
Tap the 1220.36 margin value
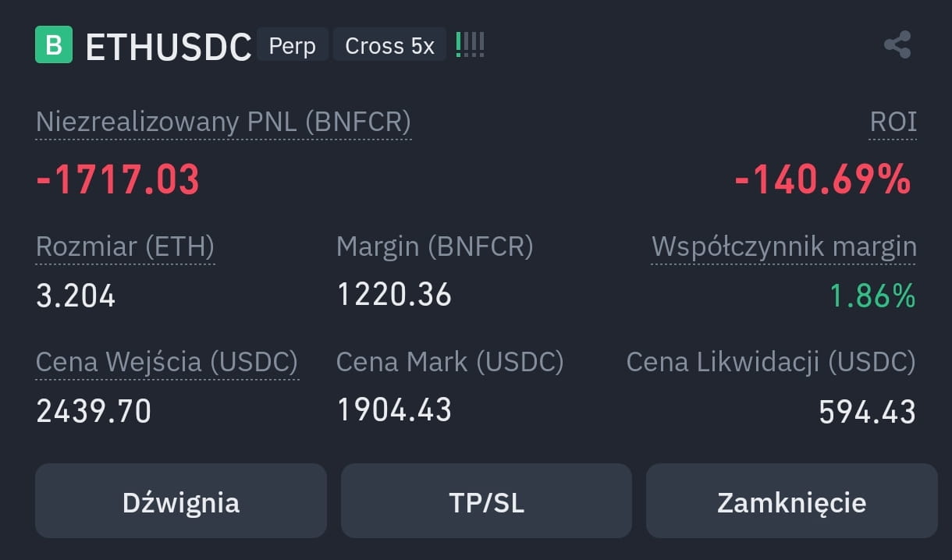tap(394, 295)
